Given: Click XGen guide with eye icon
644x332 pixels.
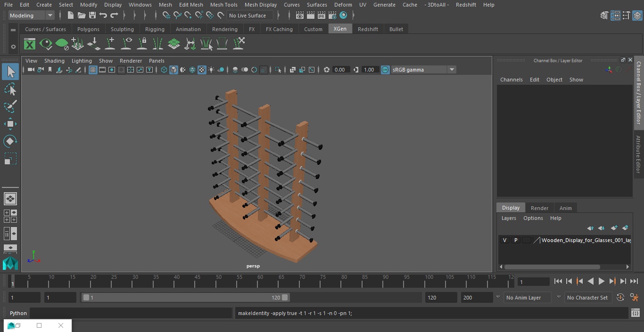Looking at the screenshot, I should click(x=126, y=44).
